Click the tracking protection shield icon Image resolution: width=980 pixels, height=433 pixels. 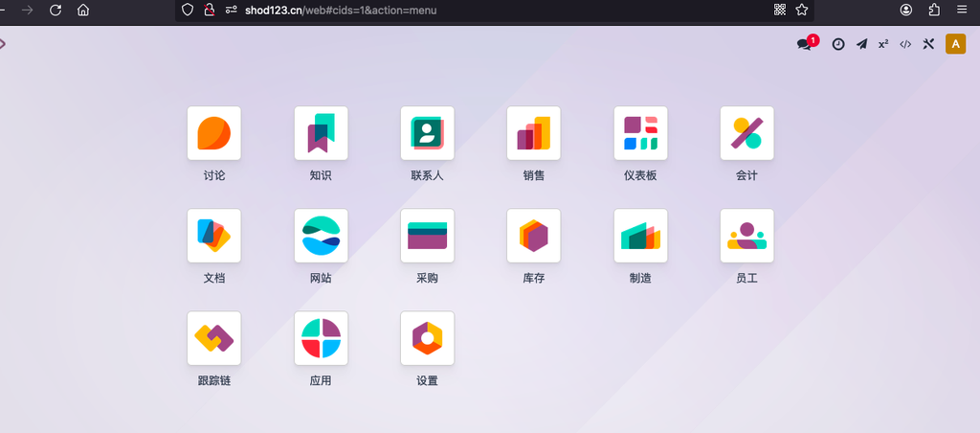point(187,10)
